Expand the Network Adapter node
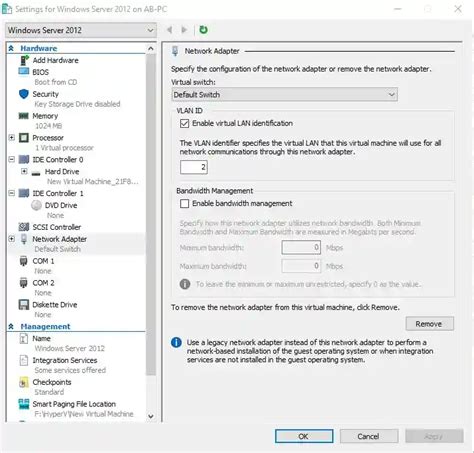The height and width of the screenshot is (453, 474). pos(12,239)
